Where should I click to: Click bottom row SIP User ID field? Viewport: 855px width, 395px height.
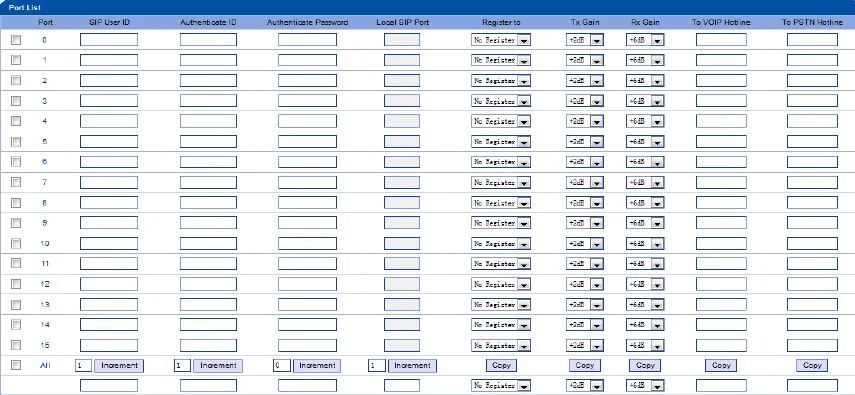click(109, 386)
